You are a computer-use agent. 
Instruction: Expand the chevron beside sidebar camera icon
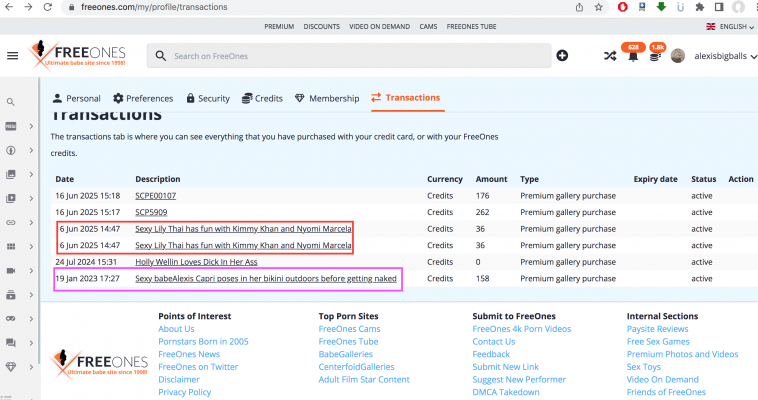tap(31, 270)
